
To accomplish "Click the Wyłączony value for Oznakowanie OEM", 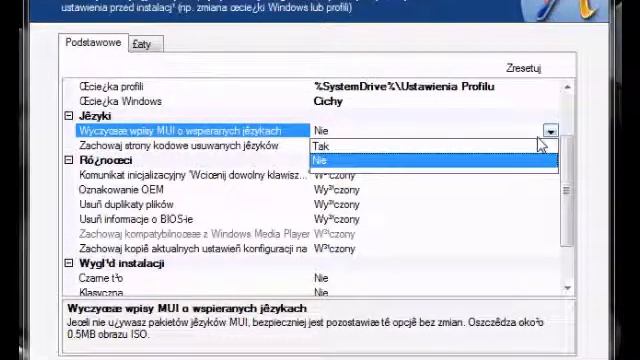I will click(x=337, y=190).
